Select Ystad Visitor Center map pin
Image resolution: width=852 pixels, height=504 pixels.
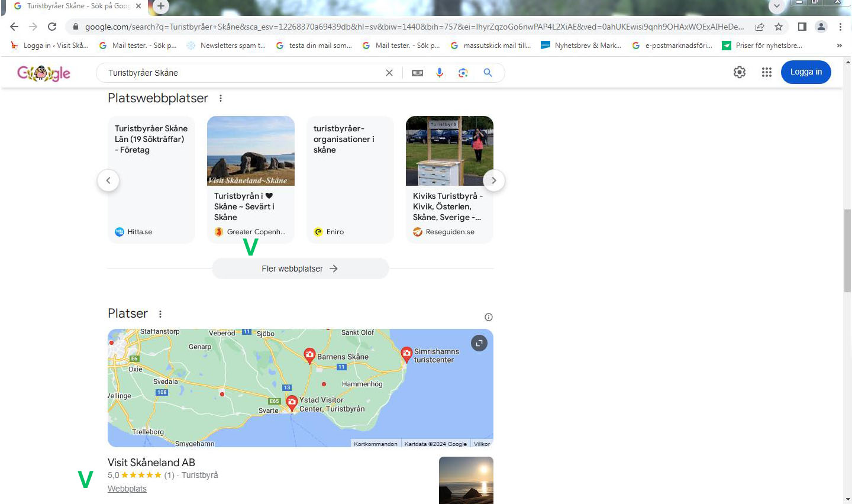pyautogui.click(x=292, y=403)
